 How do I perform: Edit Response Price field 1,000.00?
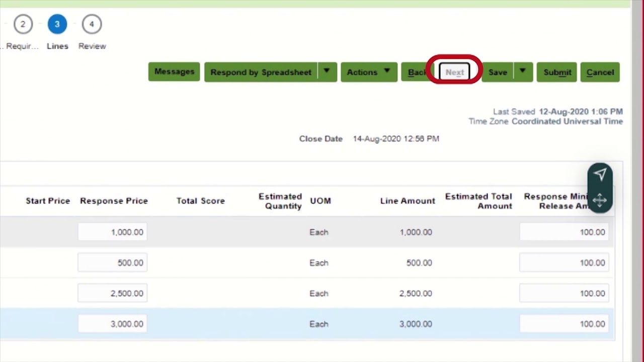(x=112, y=232)
